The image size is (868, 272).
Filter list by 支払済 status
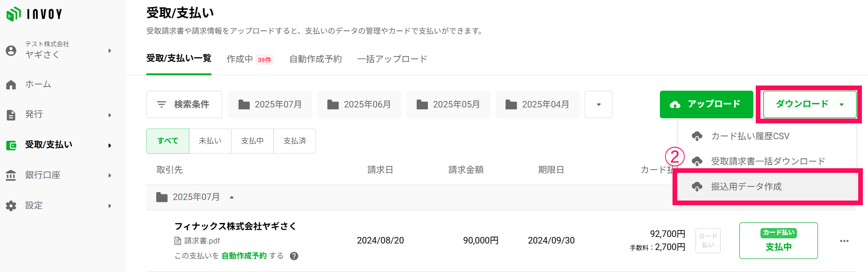pos(295,141)
